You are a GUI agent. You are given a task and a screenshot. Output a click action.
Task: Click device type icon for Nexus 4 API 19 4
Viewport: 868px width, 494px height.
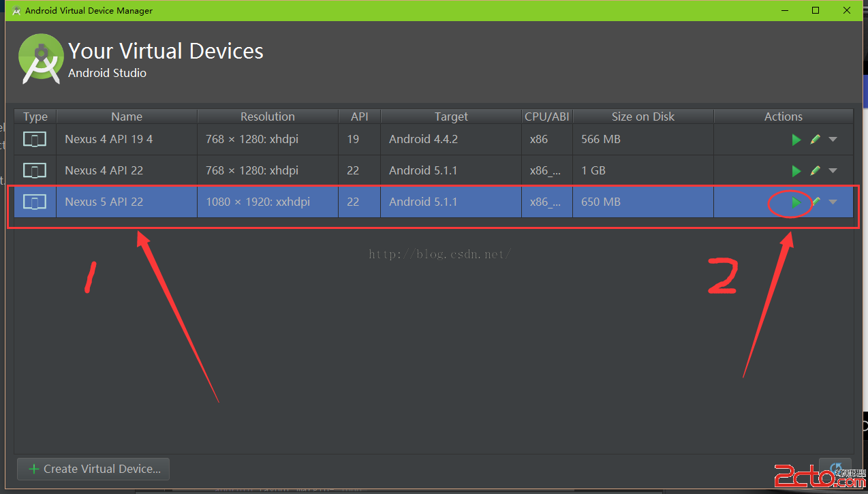pyautogui.click(x=35, y=140)
